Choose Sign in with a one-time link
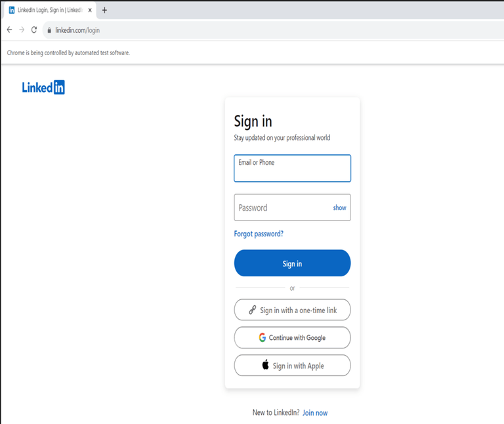 tap(293, 310)
